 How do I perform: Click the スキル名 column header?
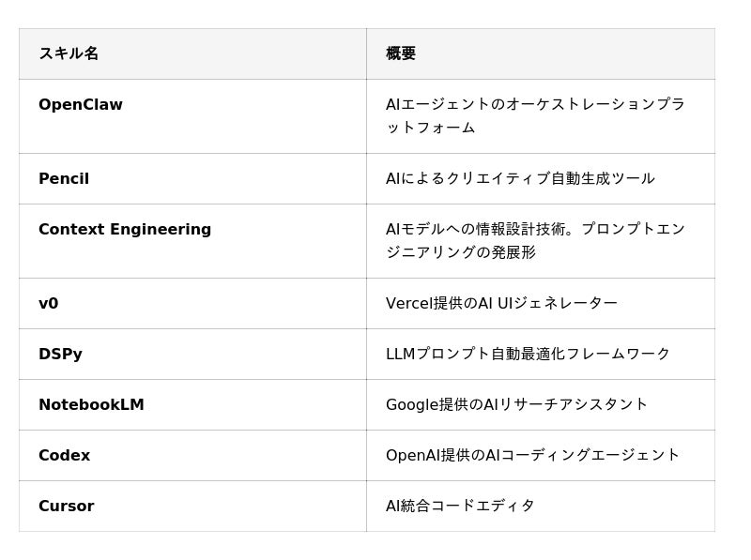tap(69, 53)
